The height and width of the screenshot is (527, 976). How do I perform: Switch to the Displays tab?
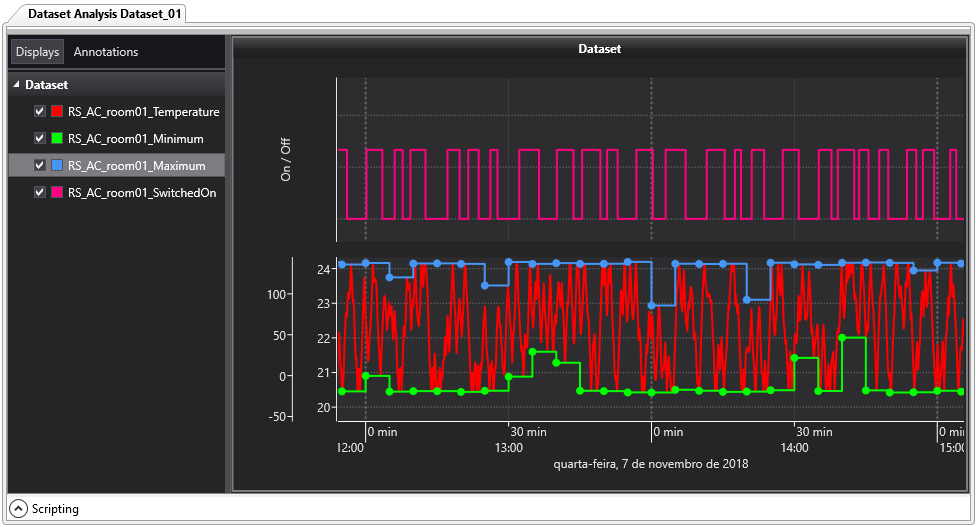(38, 52)
